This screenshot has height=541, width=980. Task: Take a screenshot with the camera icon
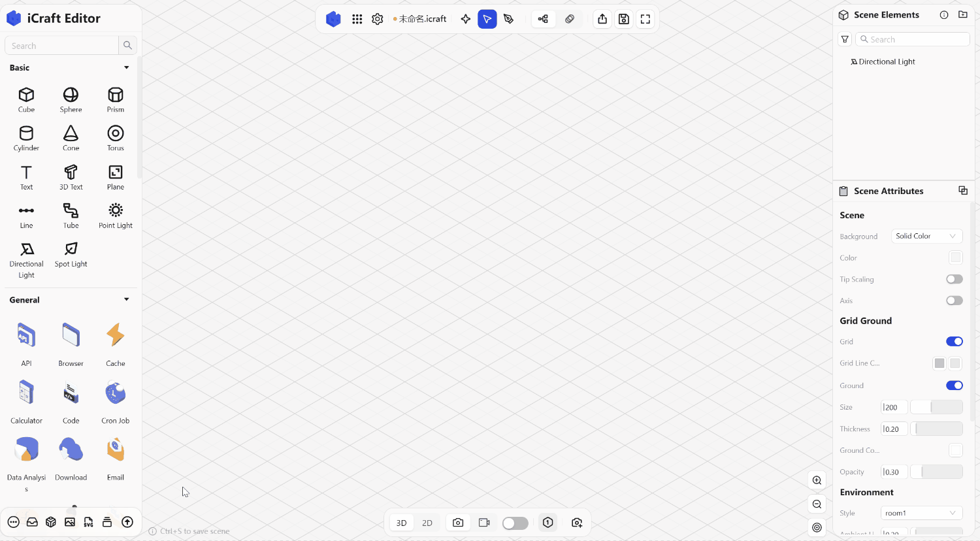tap(458, 523)
